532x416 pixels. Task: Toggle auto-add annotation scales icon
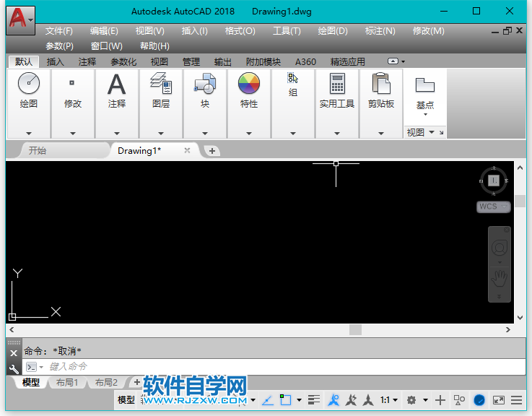(x=351, y=400)
